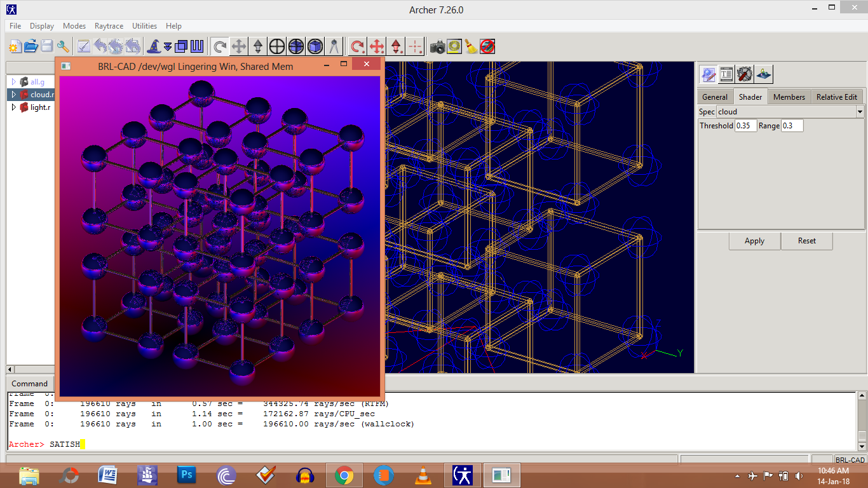Click the rendered framebuffer image
Screen dimensions: 868x488
(x=219, y=236)
